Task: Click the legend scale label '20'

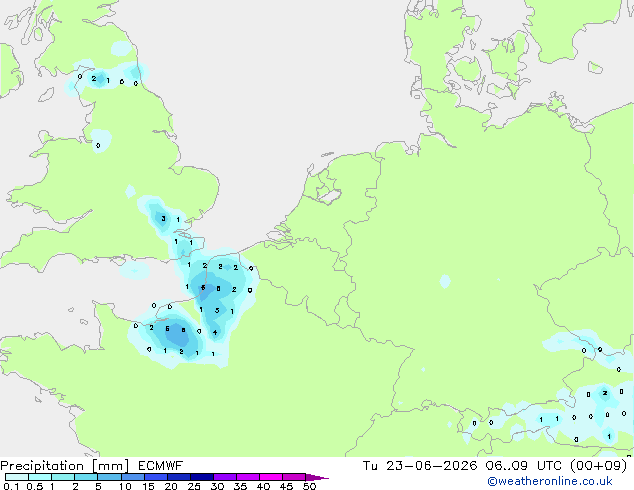Action: point(171,486)
